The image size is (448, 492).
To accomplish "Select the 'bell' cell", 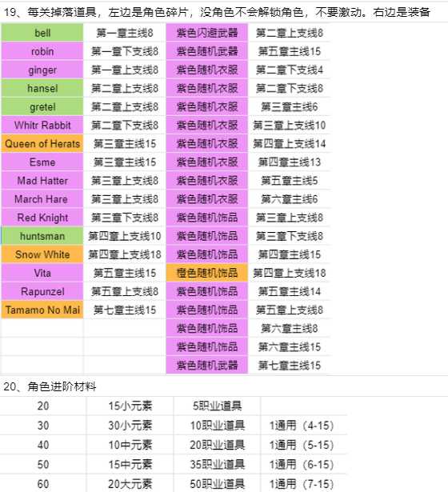I will (x=42, y=33).
